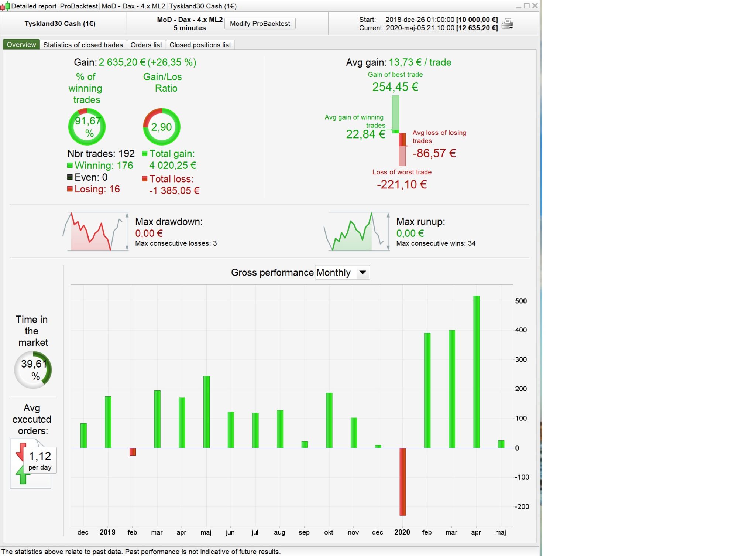This screenshot has width=756, height=556.
Task: Click the time in market gauge
Action: click(33, 369)
